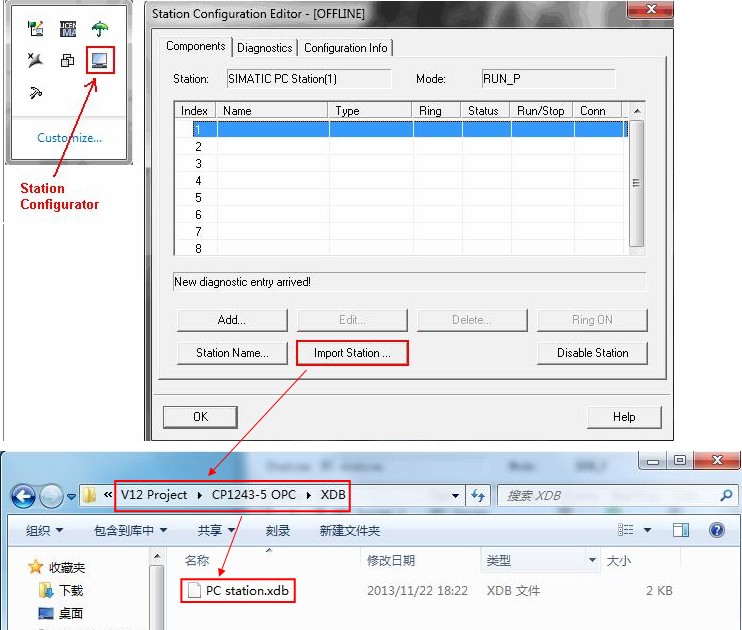Click the Import Station button
Screen dimensions: 742x630
[352, 353]
